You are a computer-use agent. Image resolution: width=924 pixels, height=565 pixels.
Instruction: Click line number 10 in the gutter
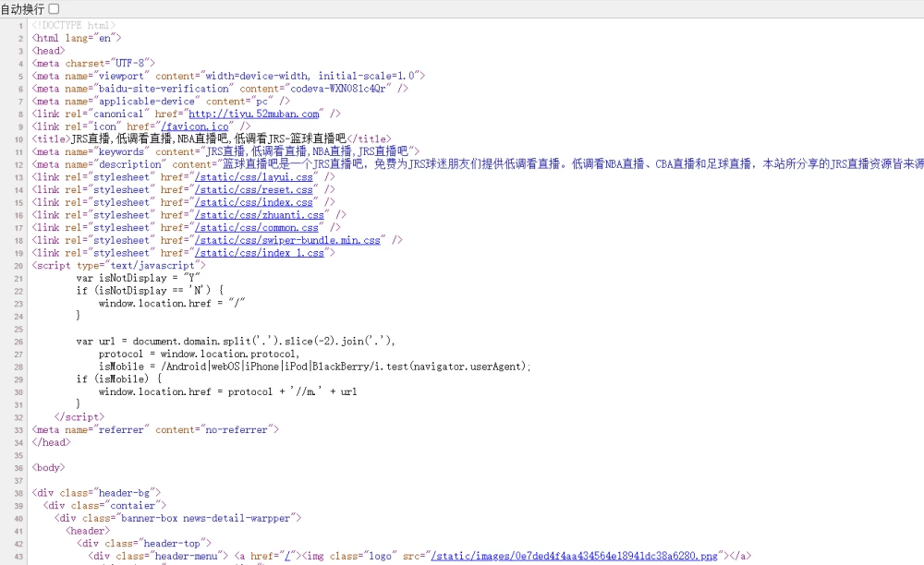(x=18, y=139)
